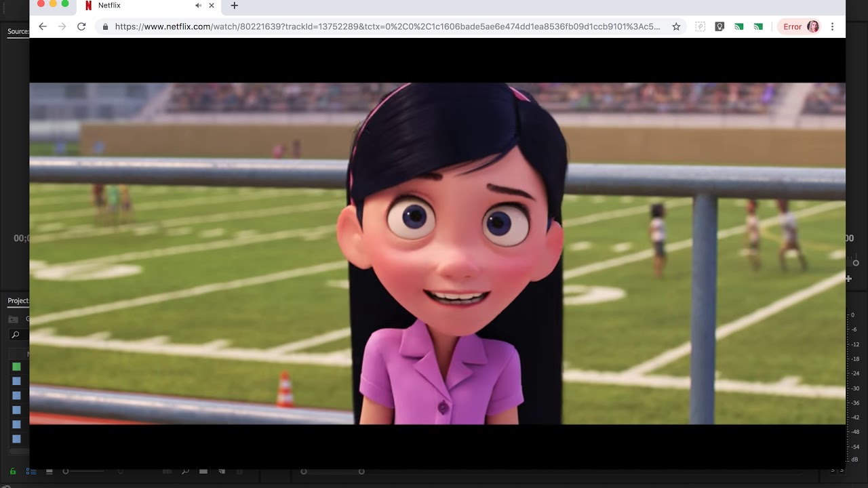Viewport: 868px width, 488px height.
Task: Click the Error profile chip
Action: click(800, 26)
